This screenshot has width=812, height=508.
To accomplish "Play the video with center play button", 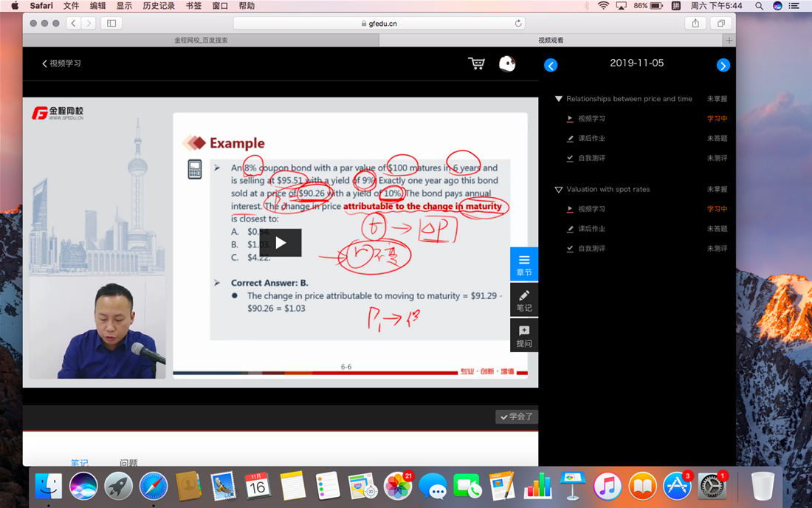I will click(x=281, y=243).
